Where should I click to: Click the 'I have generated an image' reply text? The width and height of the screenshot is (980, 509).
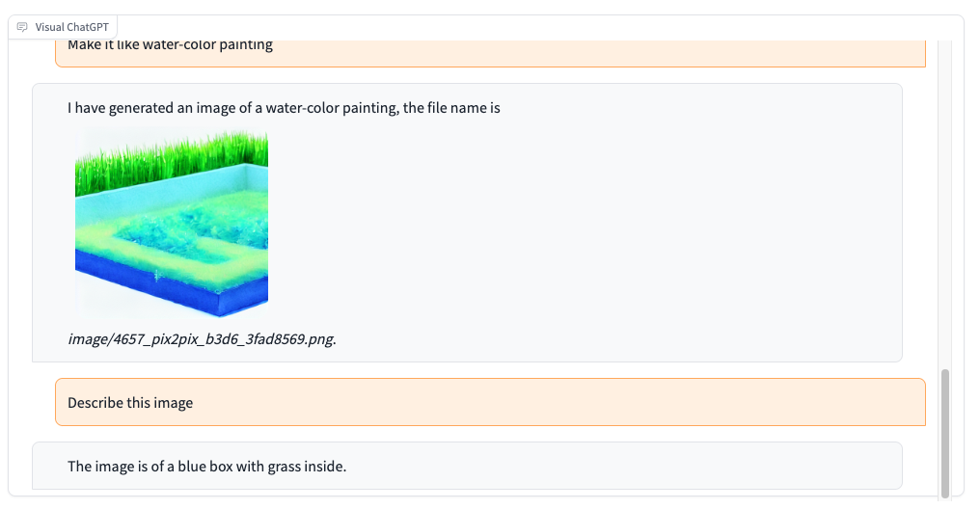point(284,108)
